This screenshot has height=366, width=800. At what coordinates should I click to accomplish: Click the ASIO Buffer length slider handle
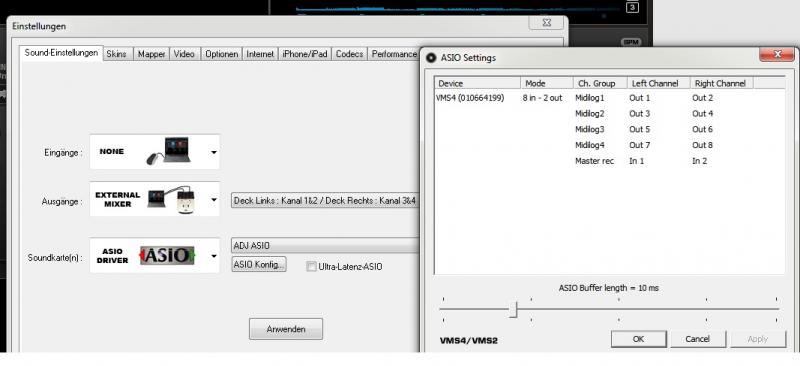pyautogui.click(x=513, y=309)
